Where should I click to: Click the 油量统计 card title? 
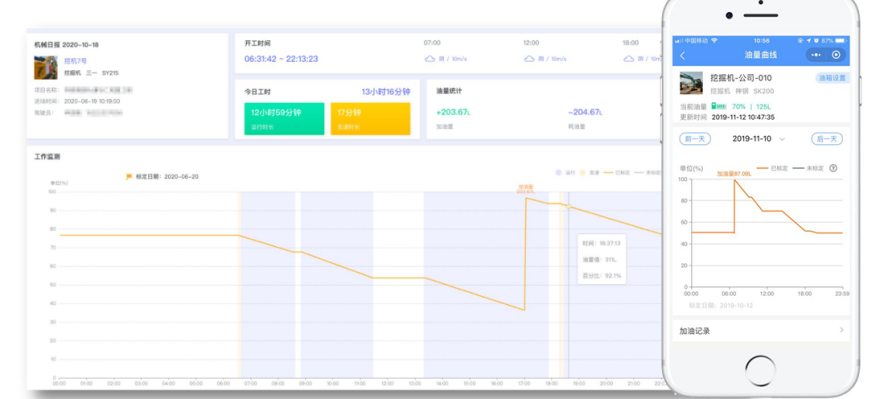tap(449, 91)
